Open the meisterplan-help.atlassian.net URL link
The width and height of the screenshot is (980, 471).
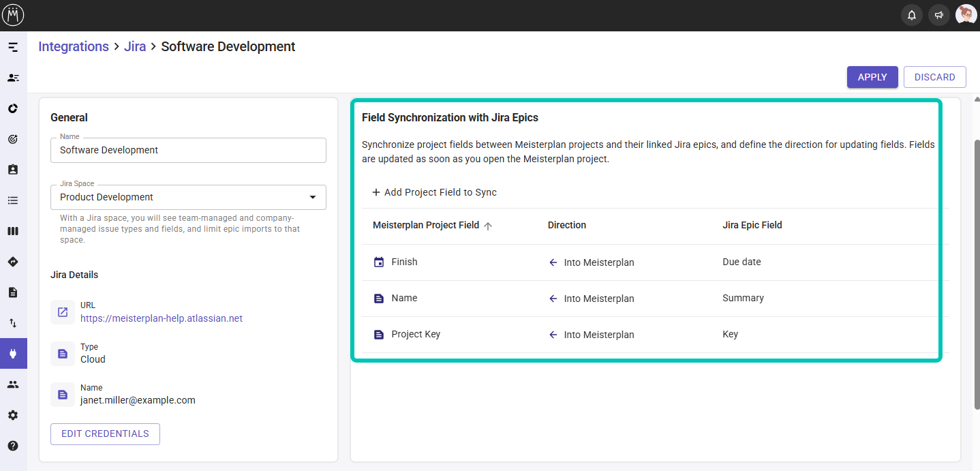(162, 318)
